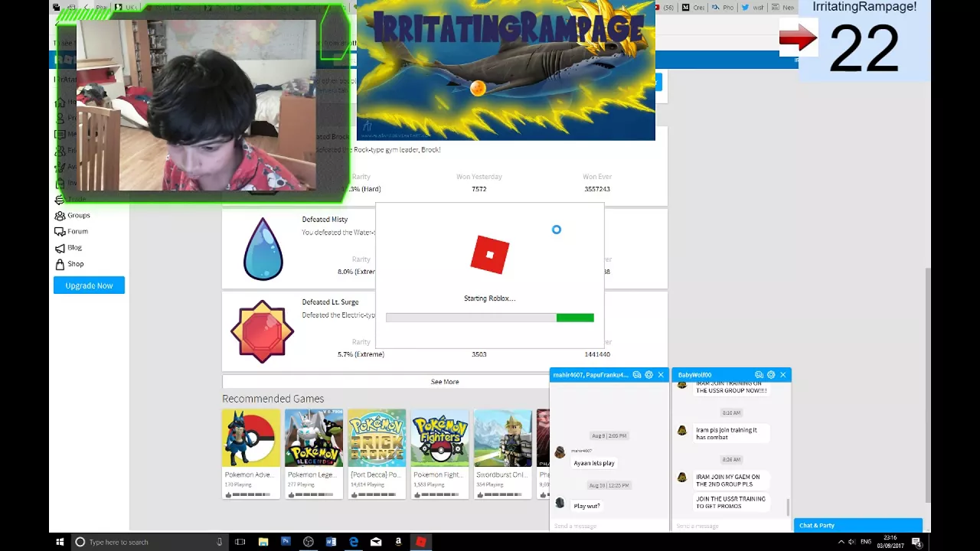980x551 pixels.
Task: Click the volume speaker icon
Action: [x=852, y=542]
